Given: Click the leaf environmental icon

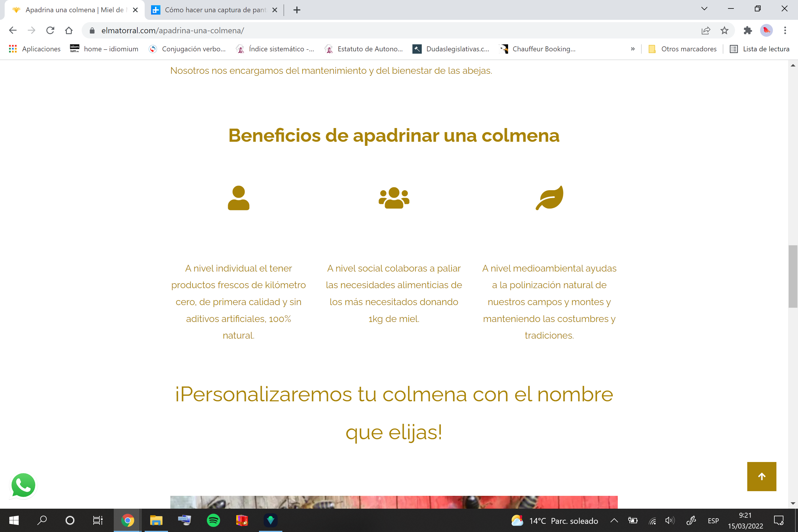Looking at the screenshot, I should (x=549, y=198).
